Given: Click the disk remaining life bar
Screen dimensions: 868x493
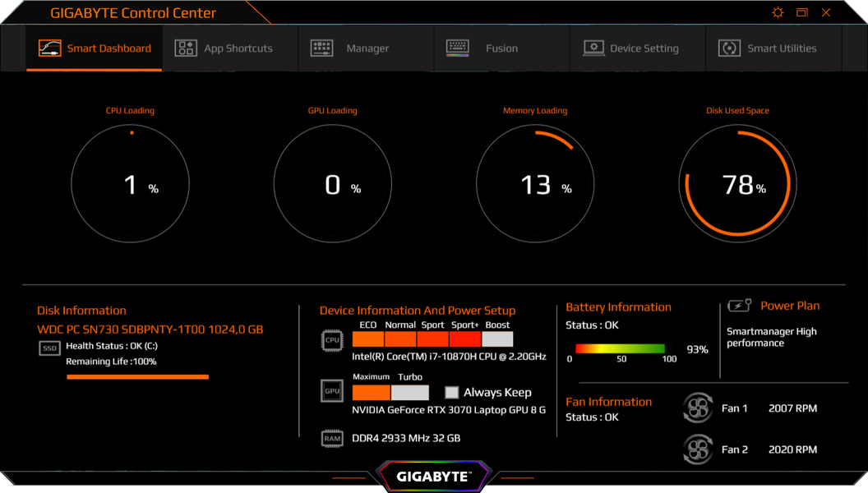Looking at the screenshot, I should pos(138,377).
